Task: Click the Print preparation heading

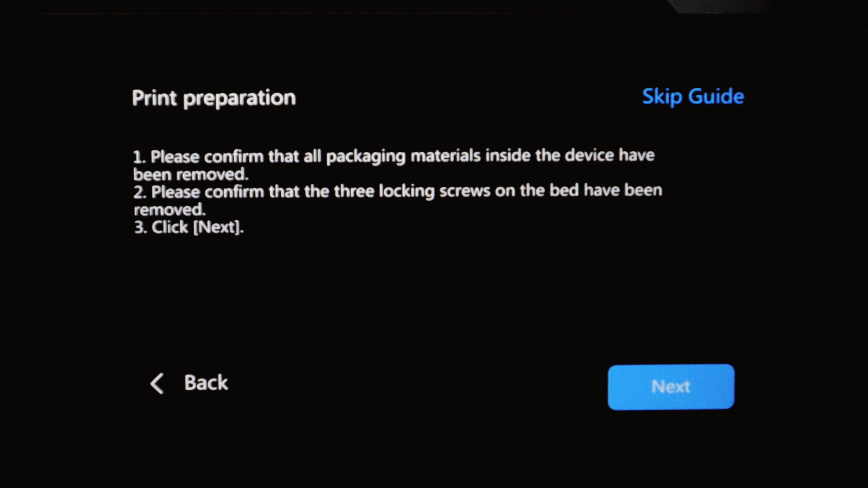Action: coord(214,98)
